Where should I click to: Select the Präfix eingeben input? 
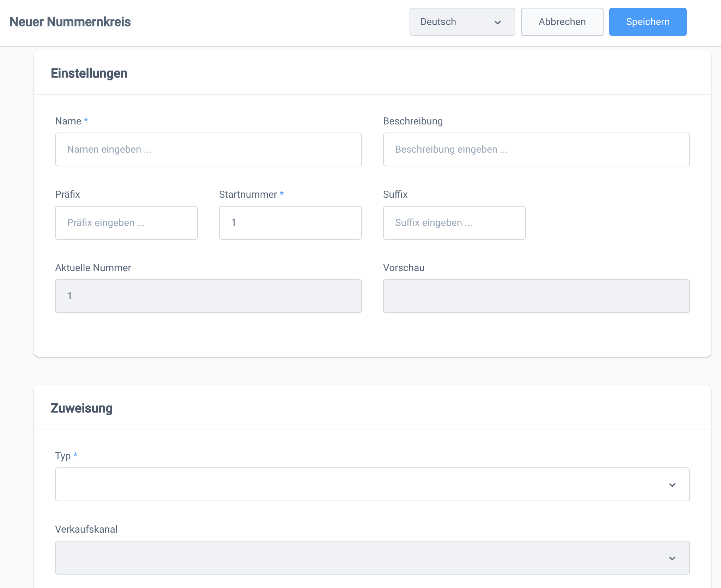point(126,223)
